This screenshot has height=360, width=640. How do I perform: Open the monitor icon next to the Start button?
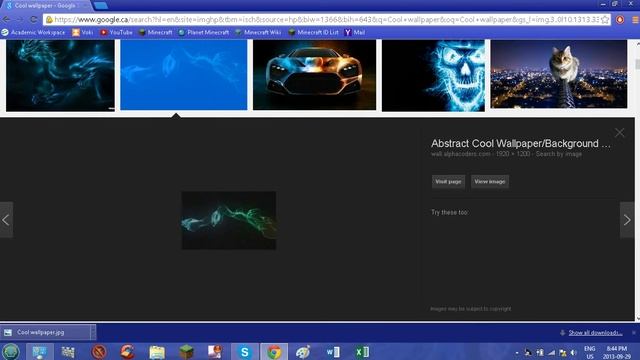click(40, 351)
